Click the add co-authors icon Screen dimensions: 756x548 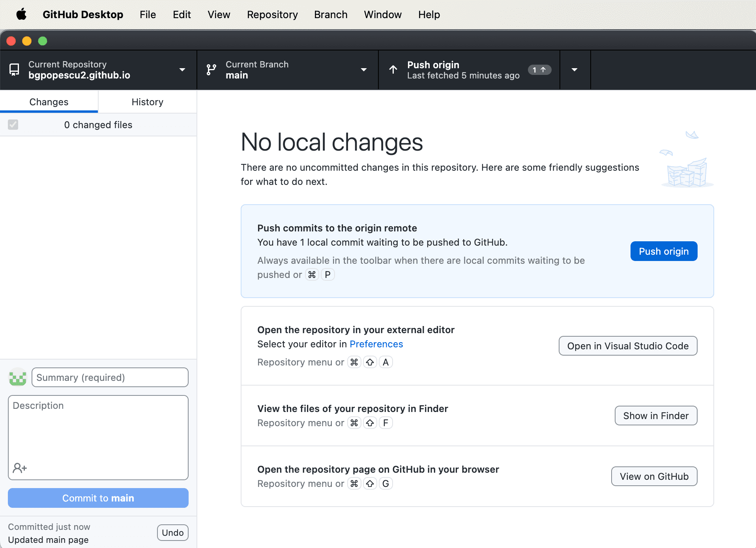click(20, 468)
